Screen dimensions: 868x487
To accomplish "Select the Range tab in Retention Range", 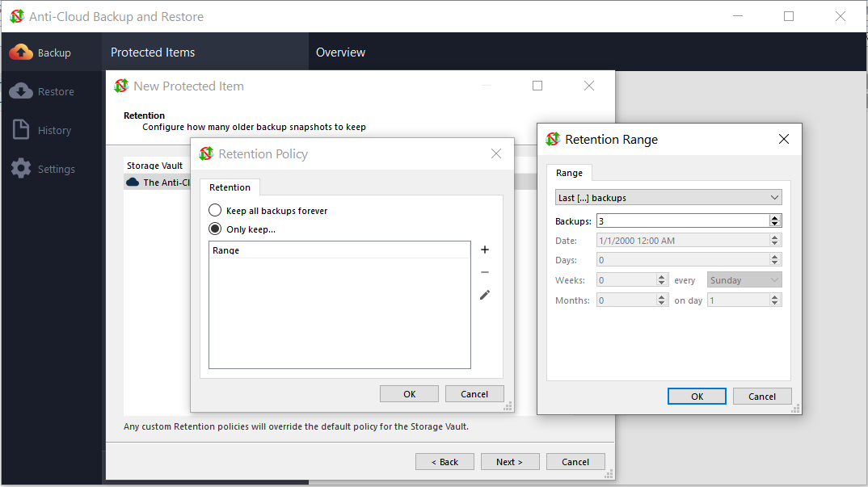I will (569, 173).
